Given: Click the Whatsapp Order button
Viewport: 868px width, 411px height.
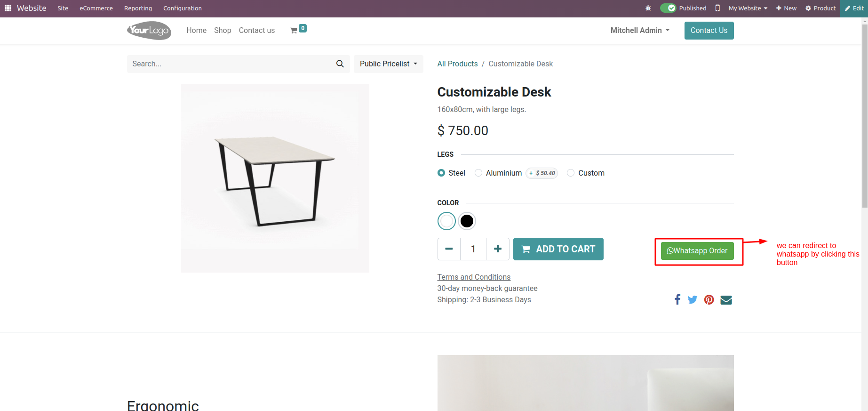Looking at the screenshot, I should 697,251.
